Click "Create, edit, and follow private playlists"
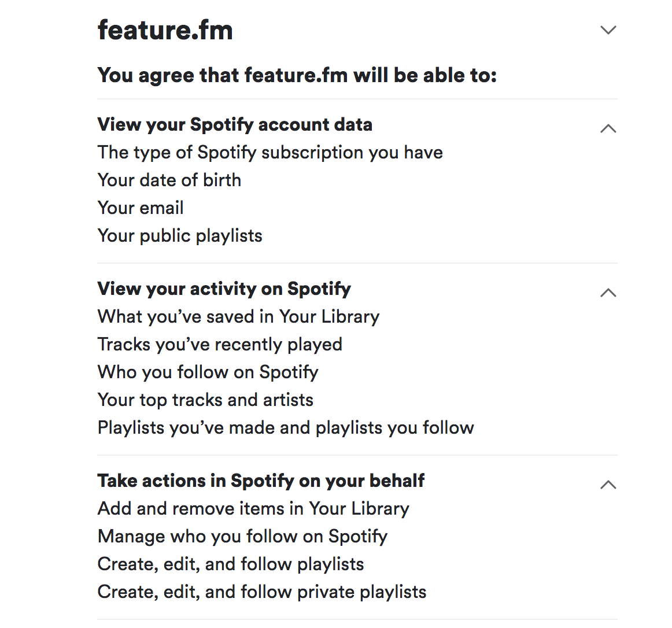 pyautogui.click(x=262, y=592)
